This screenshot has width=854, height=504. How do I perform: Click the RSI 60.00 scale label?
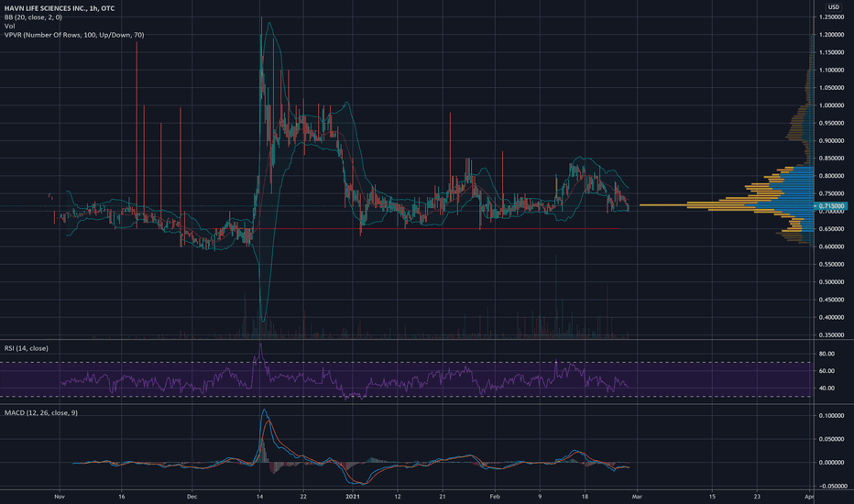pyautogui.click(x=827, y=370)
